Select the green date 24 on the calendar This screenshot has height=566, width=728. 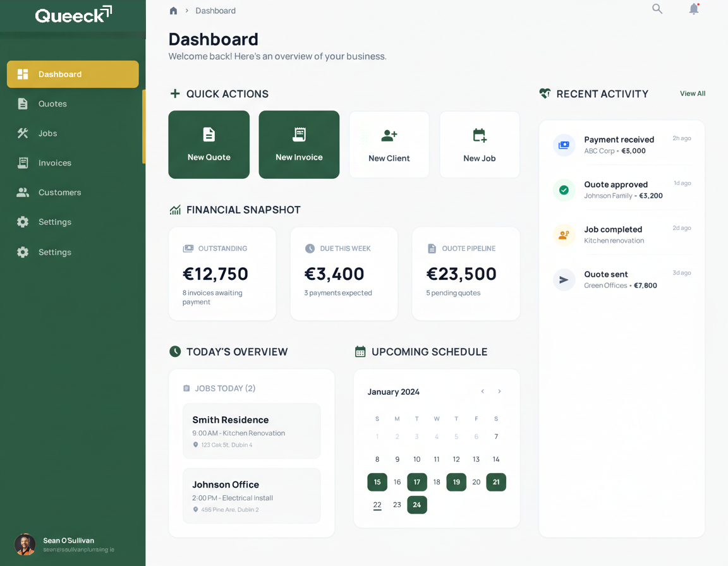tap(417, 505)
